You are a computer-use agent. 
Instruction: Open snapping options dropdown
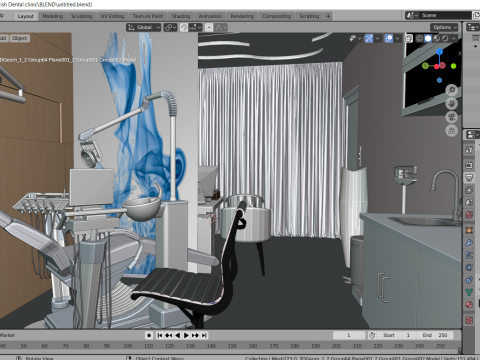195,27
